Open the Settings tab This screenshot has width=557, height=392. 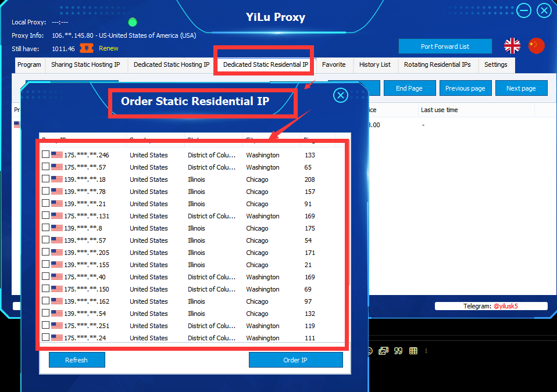495,65
